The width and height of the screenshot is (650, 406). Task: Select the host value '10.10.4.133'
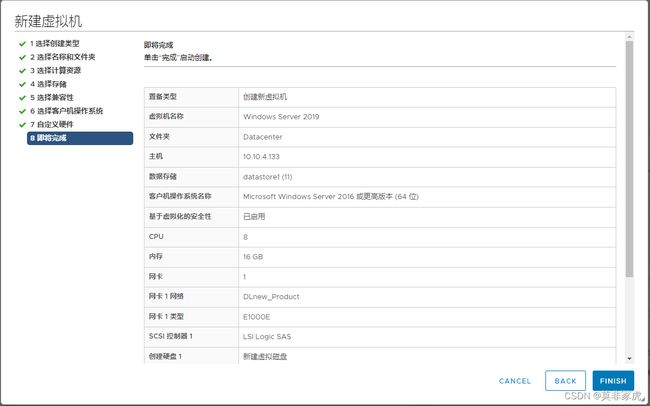261,157
